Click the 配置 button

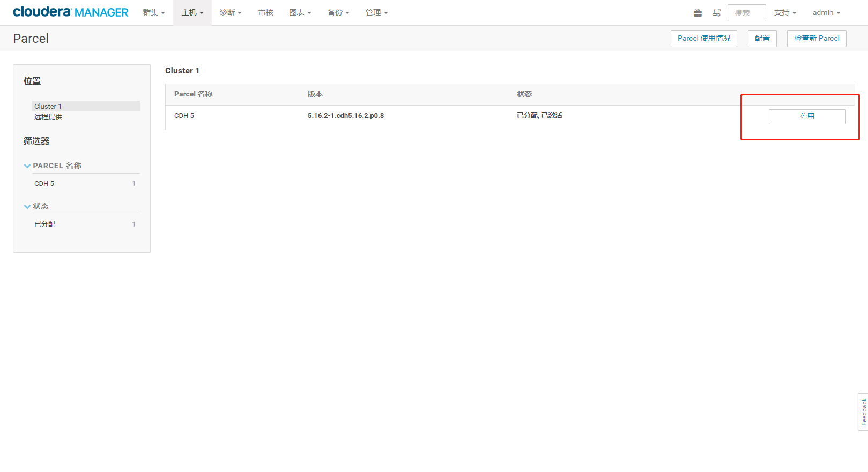tap(762, 39)
